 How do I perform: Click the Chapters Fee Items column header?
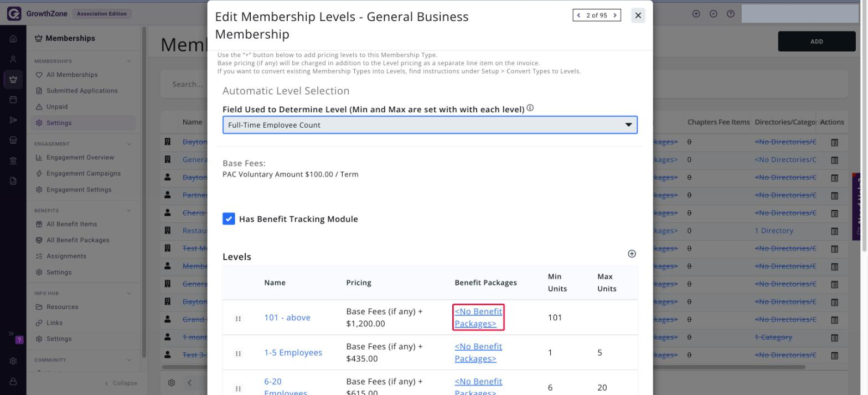(719, 122)
